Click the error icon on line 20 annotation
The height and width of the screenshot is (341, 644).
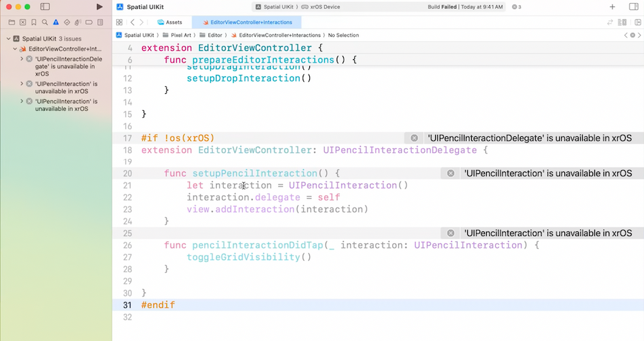coord(451,173)
